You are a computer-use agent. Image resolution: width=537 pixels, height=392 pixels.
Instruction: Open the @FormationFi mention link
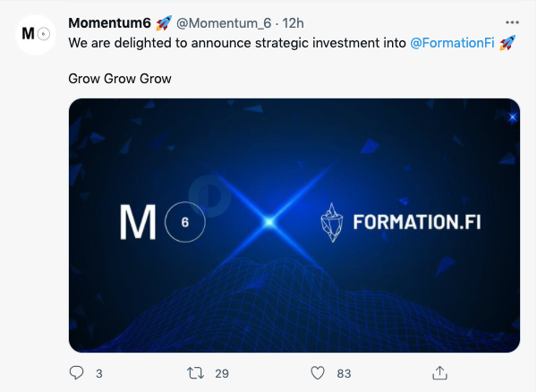pyautogui.click(x=452, y=43)
